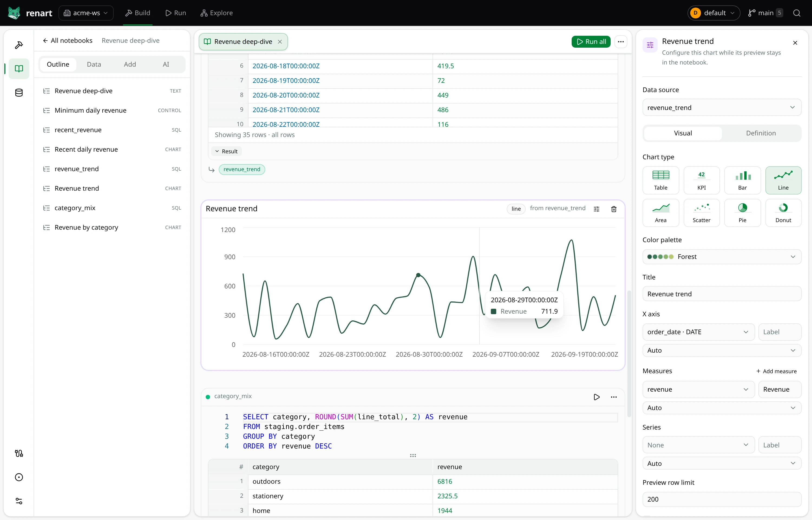Click the Preview row limit field
Screen dimensions: 812x520
point(722,499)
